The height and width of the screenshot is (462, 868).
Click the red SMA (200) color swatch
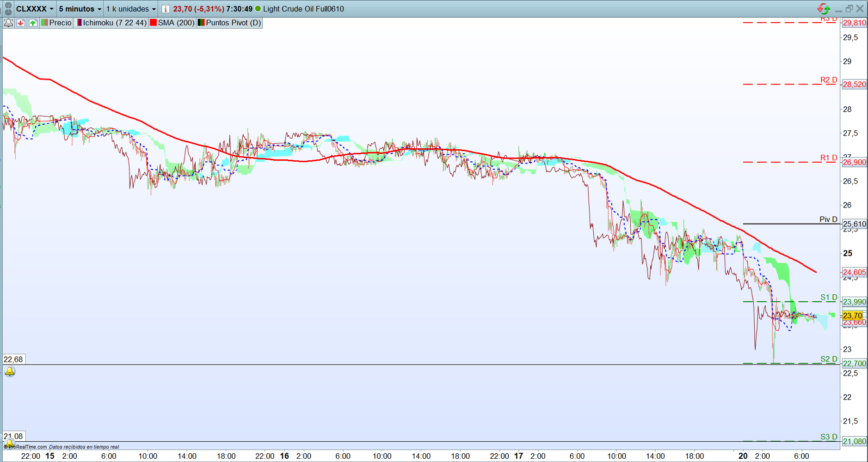point(154,23)
